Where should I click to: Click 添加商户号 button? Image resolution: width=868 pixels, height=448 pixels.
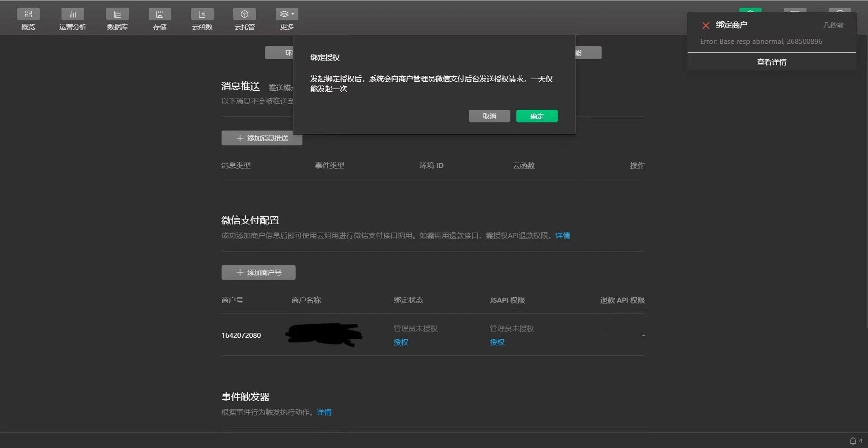[258, 272]
